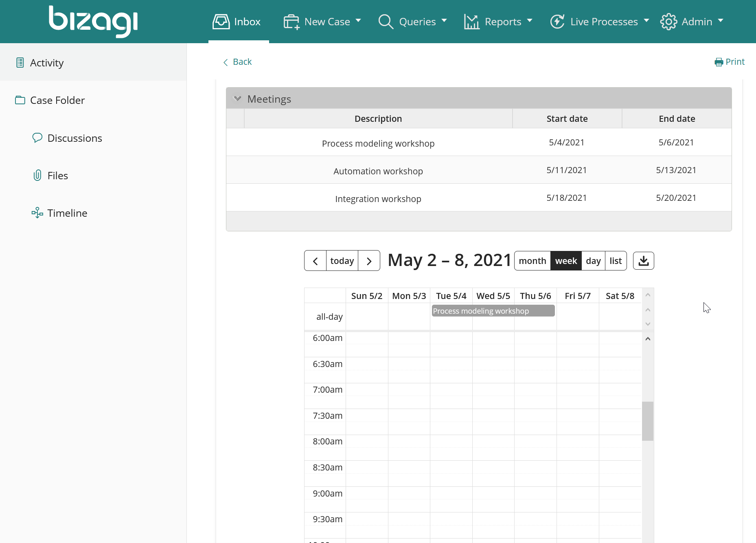Switch calendar to week view

(x=566, y=261)
